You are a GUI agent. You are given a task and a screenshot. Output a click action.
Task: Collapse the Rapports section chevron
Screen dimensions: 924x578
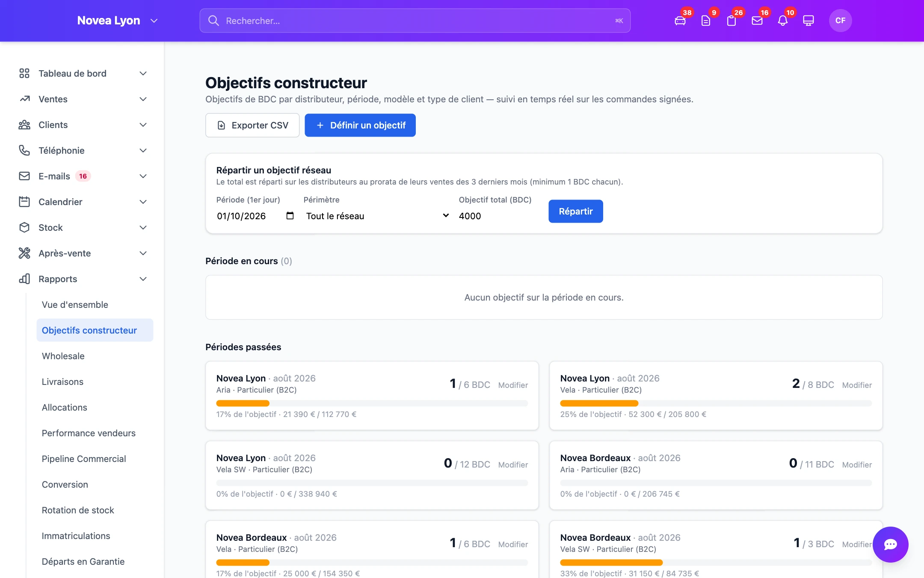143,279
